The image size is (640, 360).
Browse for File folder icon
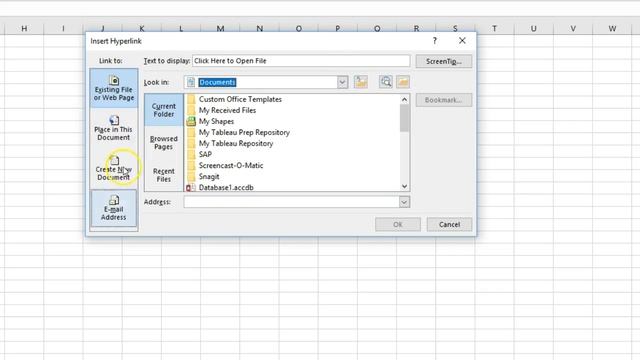[x=403, y=82]
